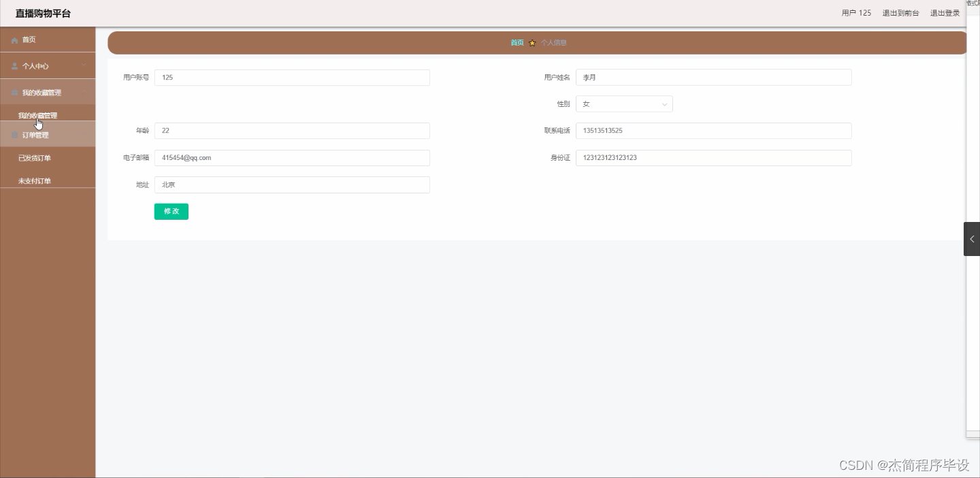The image size is (980, 478).
Task: Click the star icon in the breadcrumb
Action: pyautogui.click(x=532, y=42)
